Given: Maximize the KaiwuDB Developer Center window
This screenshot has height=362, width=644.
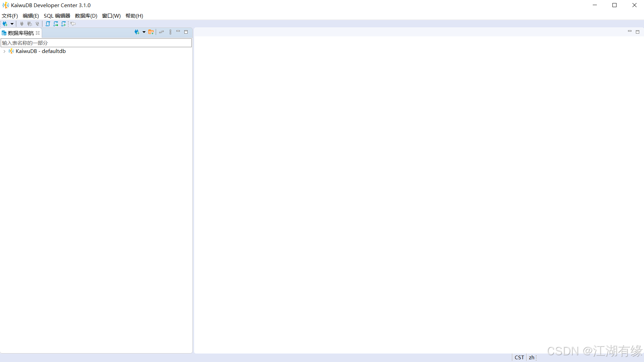Looking at the screenshot, I should (x=614, y=5).
